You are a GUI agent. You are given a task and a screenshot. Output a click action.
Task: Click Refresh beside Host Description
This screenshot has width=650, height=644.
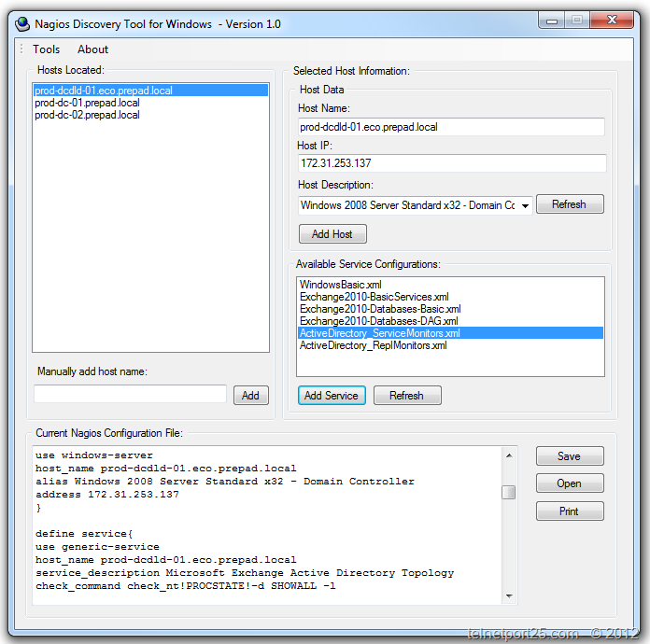570,204
